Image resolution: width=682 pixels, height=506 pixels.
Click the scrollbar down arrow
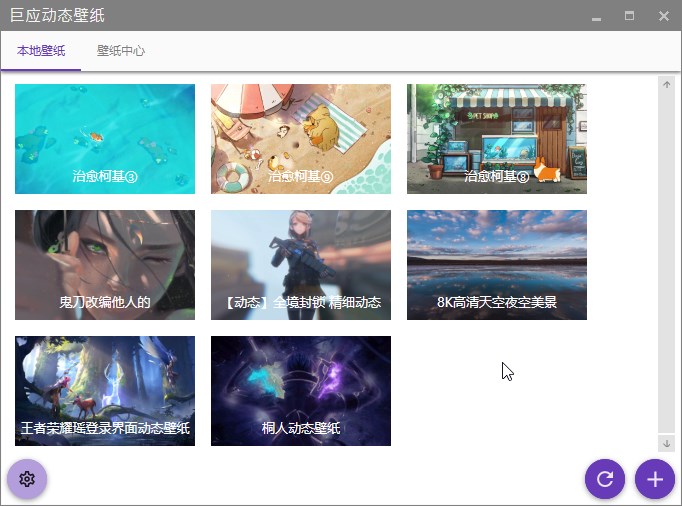pyautogui.click(x=666, y=443)
